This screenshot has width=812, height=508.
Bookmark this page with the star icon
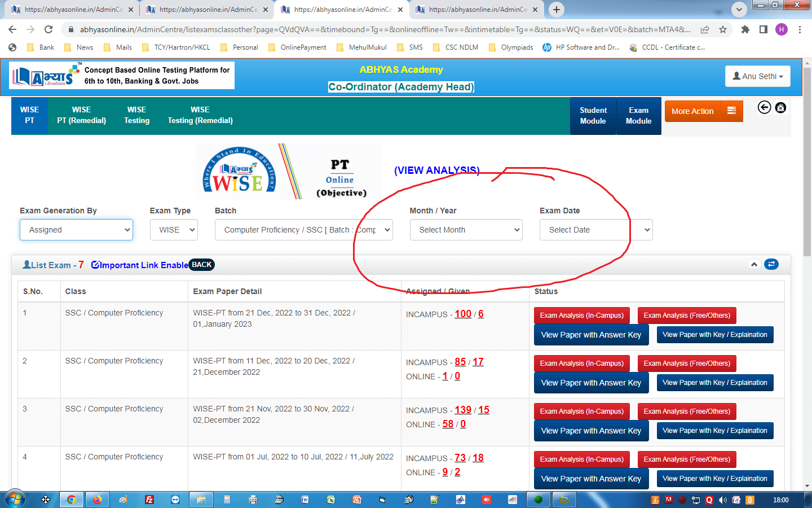723,29
